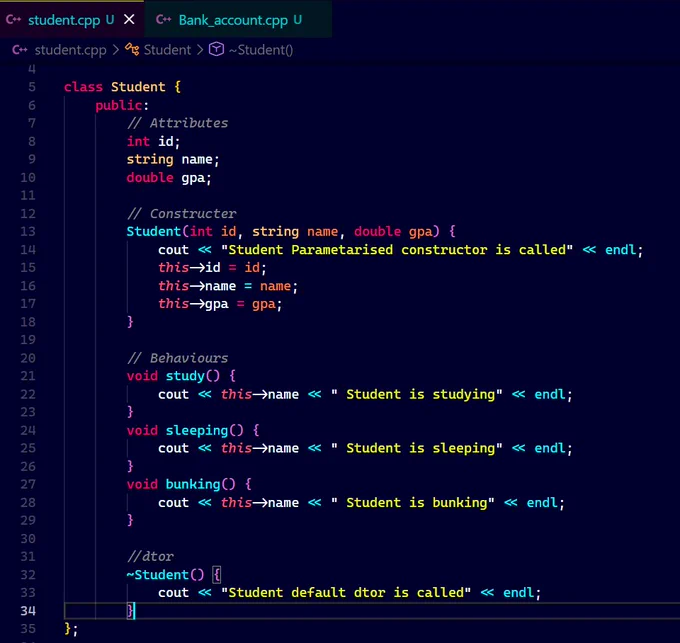680x643 pixels.
Task: Click the C++ file icon on student.cpp tab
Action: [13, 20]
